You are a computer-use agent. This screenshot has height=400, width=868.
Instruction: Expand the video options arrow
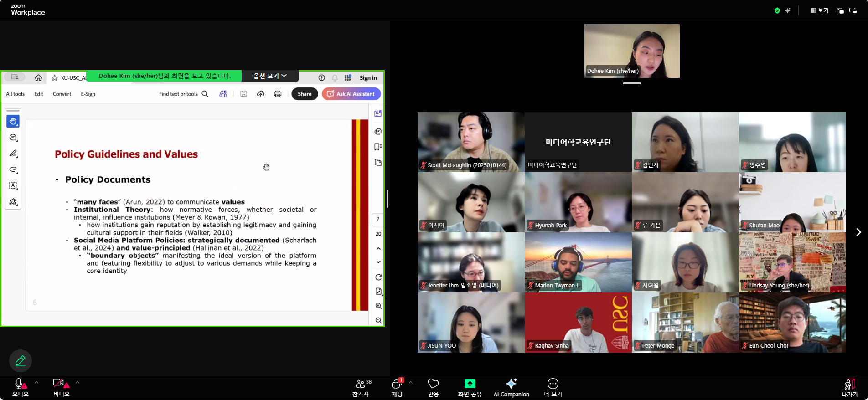coord(77,383)
